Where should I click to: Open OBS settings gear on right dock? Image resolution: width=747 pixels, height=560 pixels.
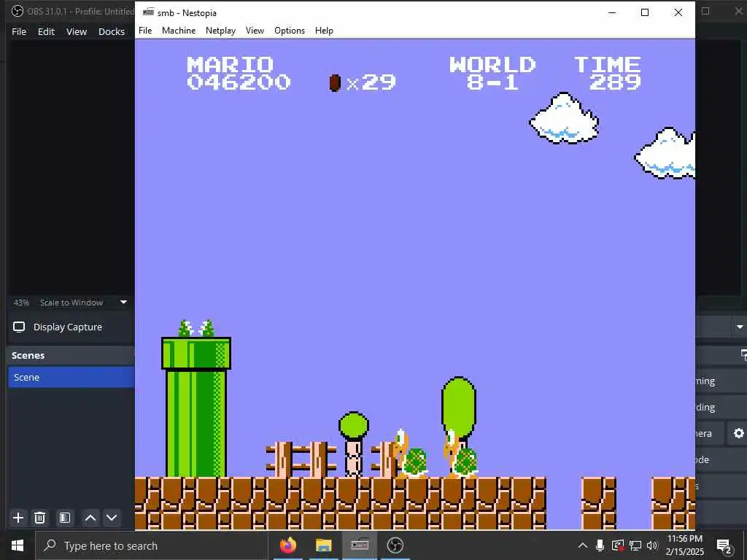pyautogui.click(x=738, y=433)
